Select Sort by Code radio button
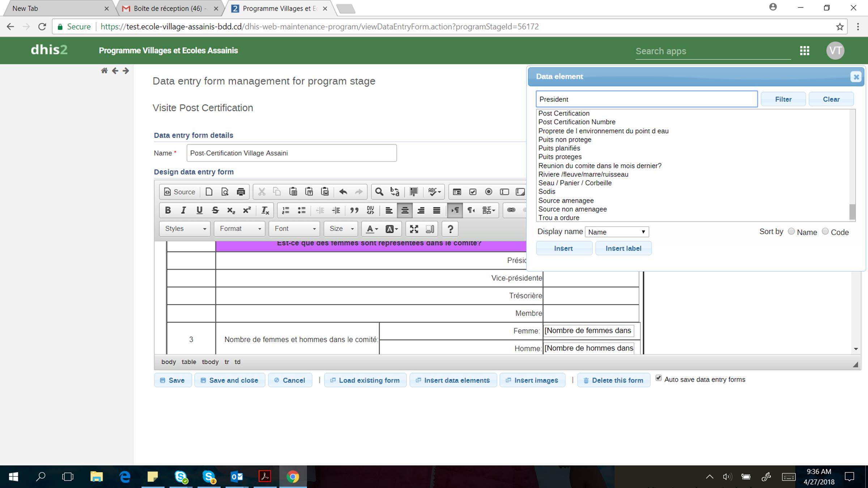 825,231
